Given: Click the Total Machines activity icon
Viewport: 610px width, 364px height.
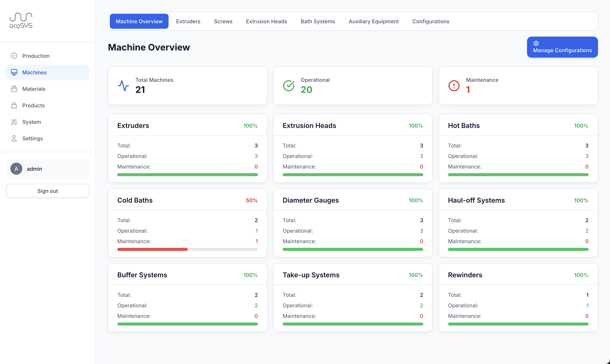Looking at the screenshot, I should pos(123,86).
